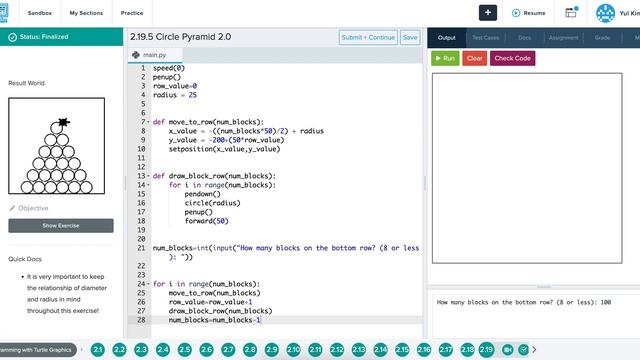The image size is (640, 360).
Task: Click the "radius = 25" code line
Action: [175, 95]
